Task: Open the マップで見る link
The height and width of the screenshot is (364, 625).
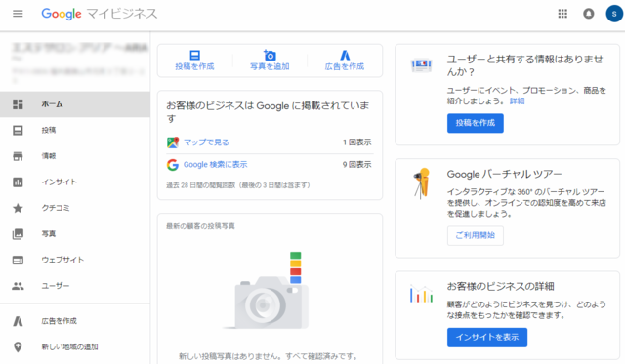Action: click(206, 142)
